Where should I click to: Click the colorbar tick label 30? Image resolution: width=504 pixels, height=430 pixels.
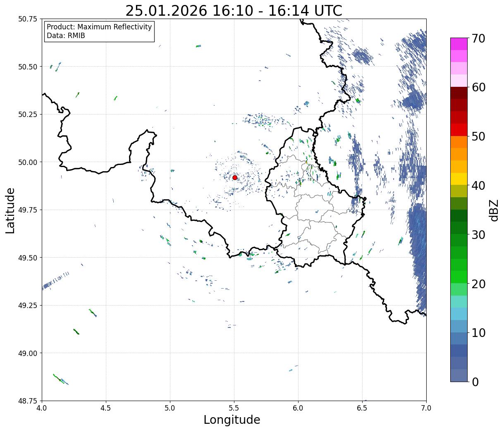pyautogui.click(x=478, y=234)
